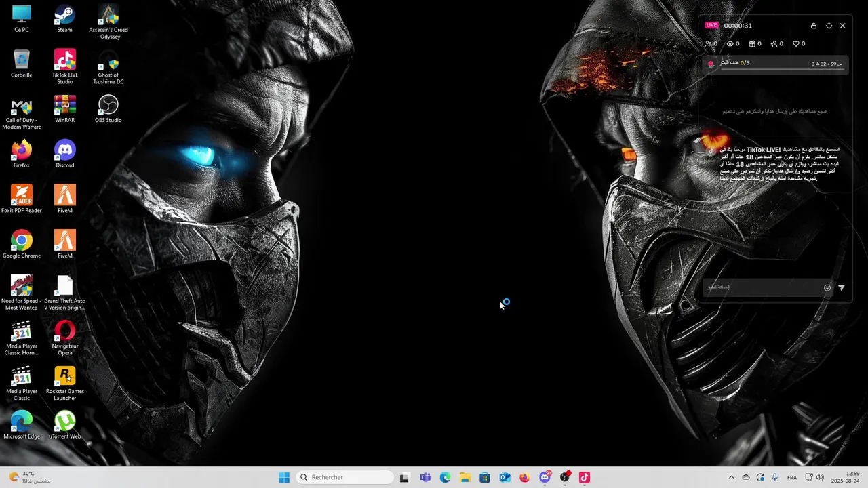Image resolution: width=868 pixels, height=488 pixels.
Task: Click the audience people counter icon
Action: (711, 44)
